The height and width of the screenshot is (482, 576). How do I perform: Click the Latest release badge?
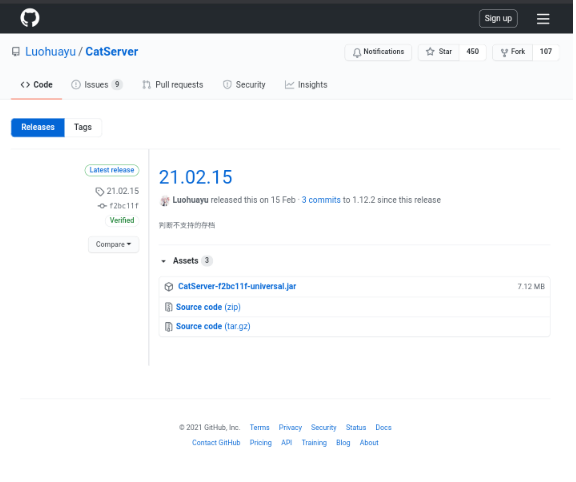pos(112,170)
